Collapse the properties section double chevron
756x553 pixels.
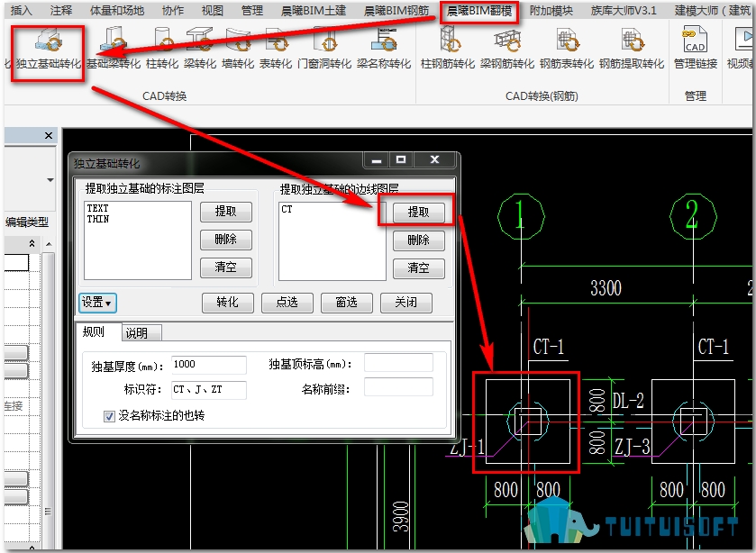32,243
